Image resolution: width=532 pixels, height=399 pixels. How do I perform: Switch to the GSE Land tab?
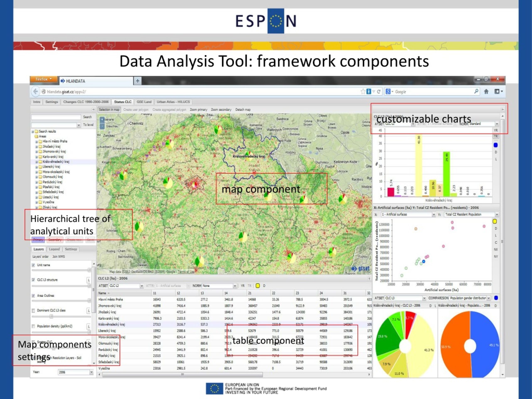coord(144,102)
